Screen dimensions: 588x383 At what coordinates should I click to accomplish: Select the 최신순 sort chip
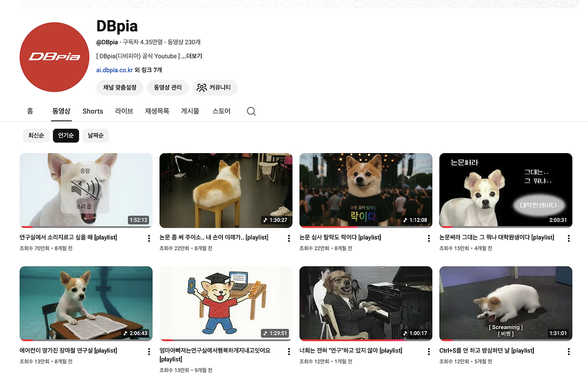(36, 136)
